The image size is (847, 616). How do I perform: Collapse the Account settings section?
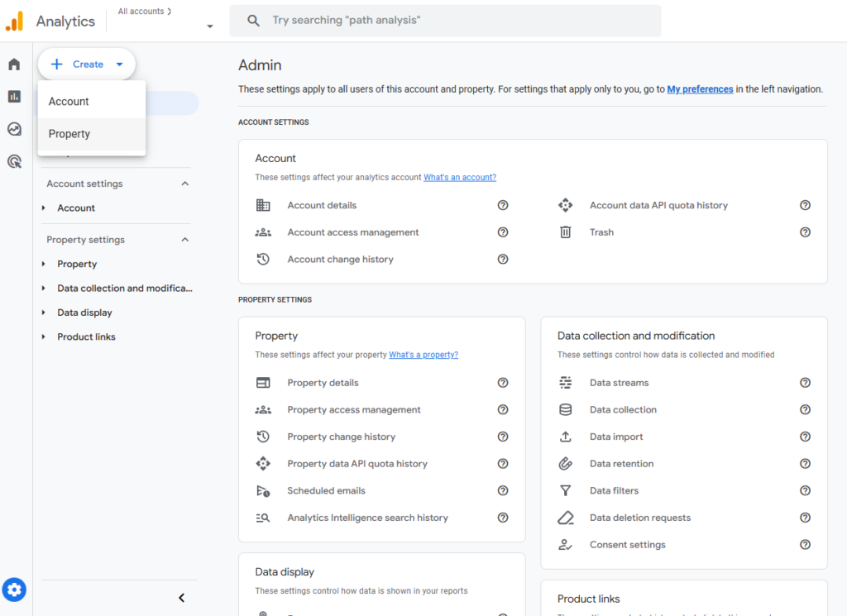185,184
